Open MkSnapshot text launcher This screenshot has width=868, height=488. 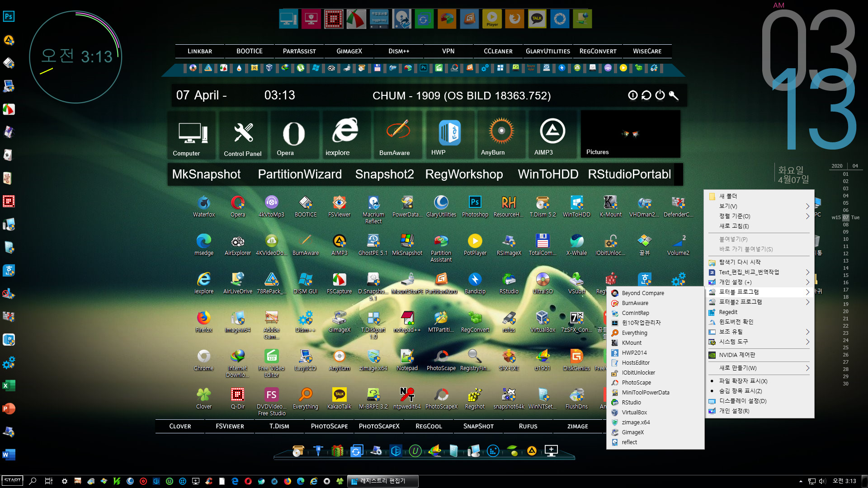point(206,174)
